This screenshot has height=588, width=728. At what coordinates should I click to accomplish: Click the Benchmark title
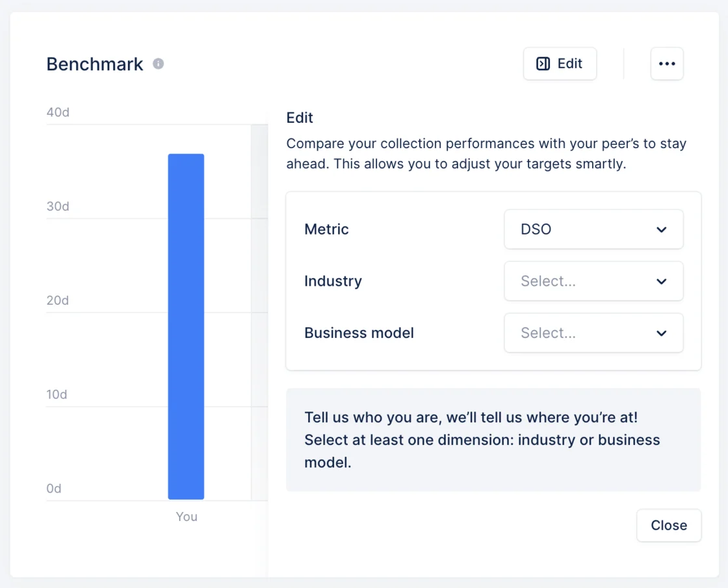coord(95,64)
